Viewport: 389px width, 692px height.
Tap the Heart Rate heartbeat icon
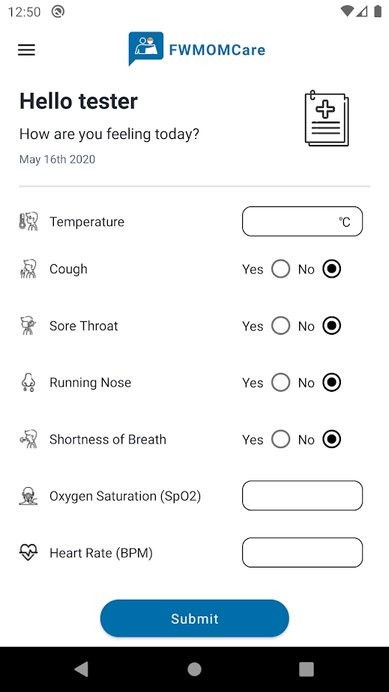(x=29, y=553)
